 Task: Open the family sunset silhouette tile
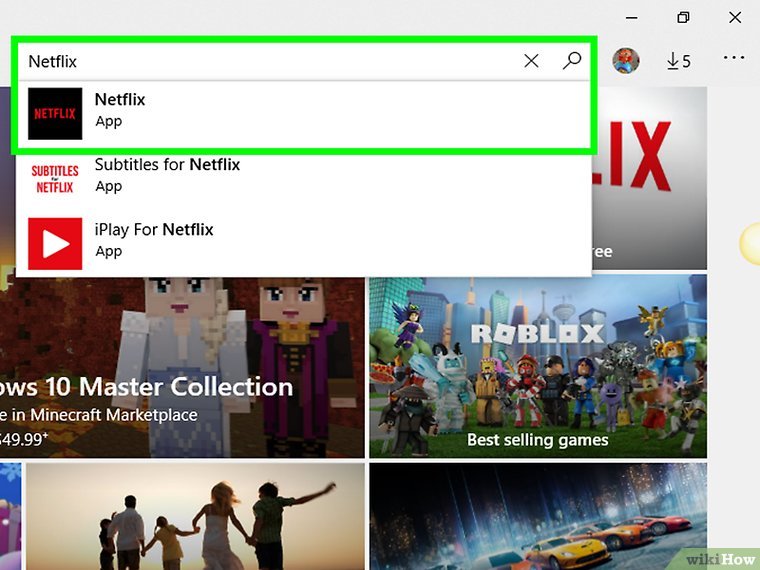pos(195,516)
